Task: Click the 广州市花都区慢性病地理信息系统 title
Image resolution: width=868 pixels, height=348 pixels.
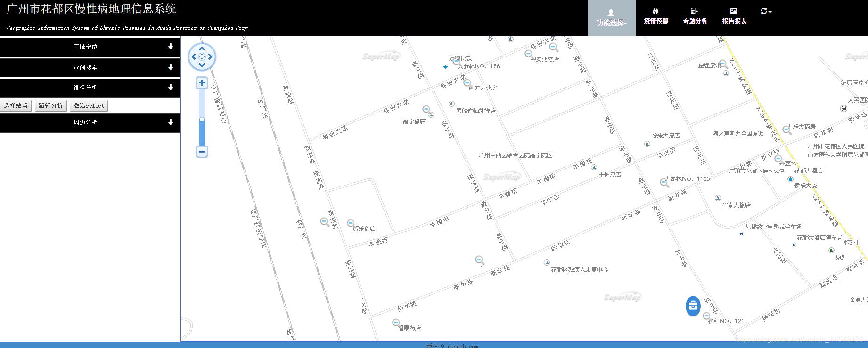Action: [91, 9]
